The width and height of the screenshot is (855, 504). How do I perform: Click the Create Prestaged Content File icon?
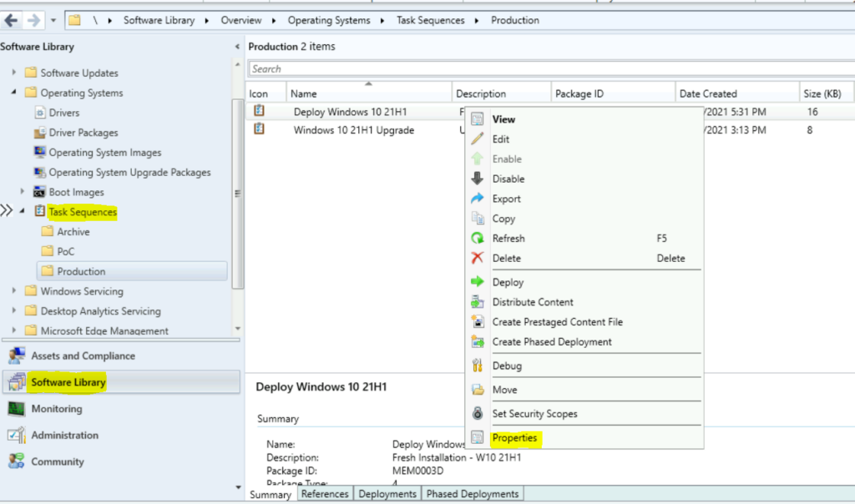[x=477, y=321]
